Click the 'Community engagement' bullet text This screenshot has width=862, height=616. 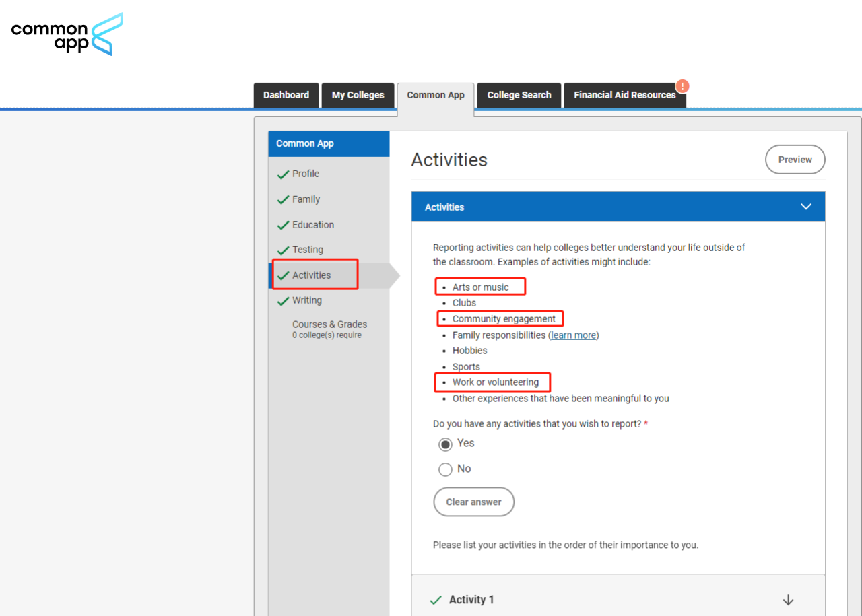pos(504,319)
